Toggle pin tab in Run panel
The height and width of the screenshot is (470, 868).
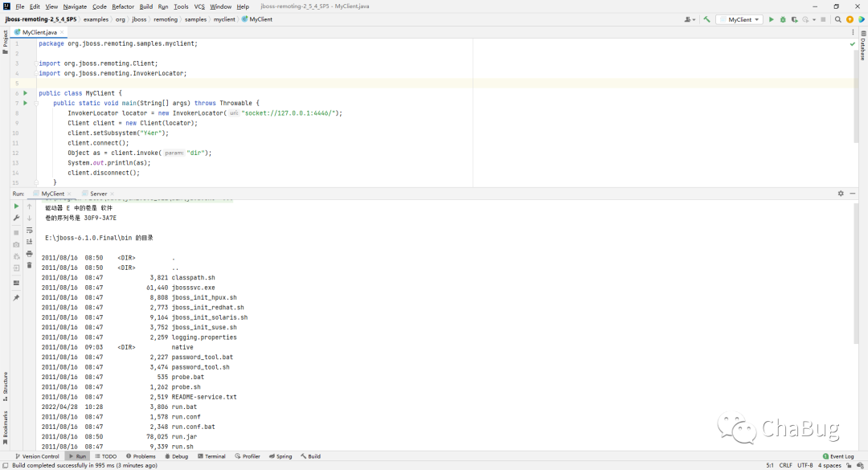[16, 298]
